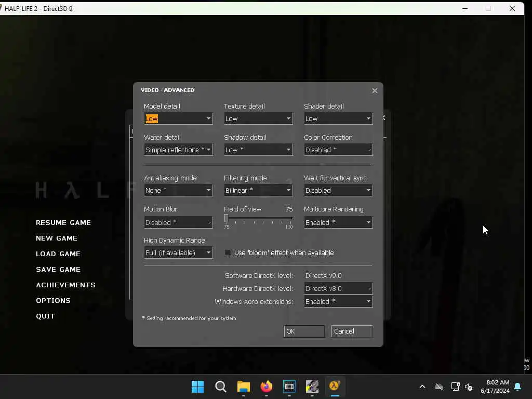The width and height of the screenshot is (532, 399).
Task: Open the Multicore Rendering dropdown
Action: (x=338, y=222)
